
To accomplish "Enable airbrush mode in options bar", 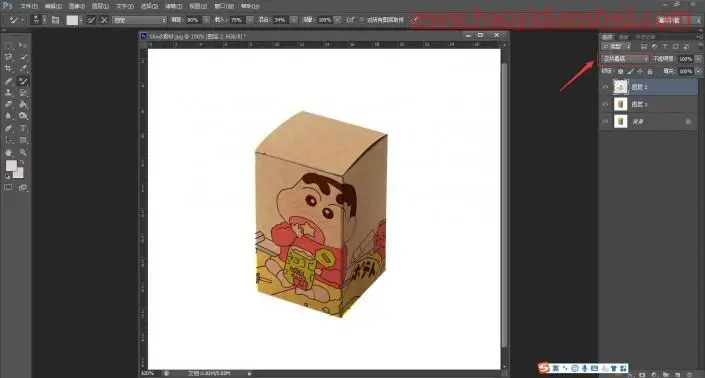I will 350,20.
